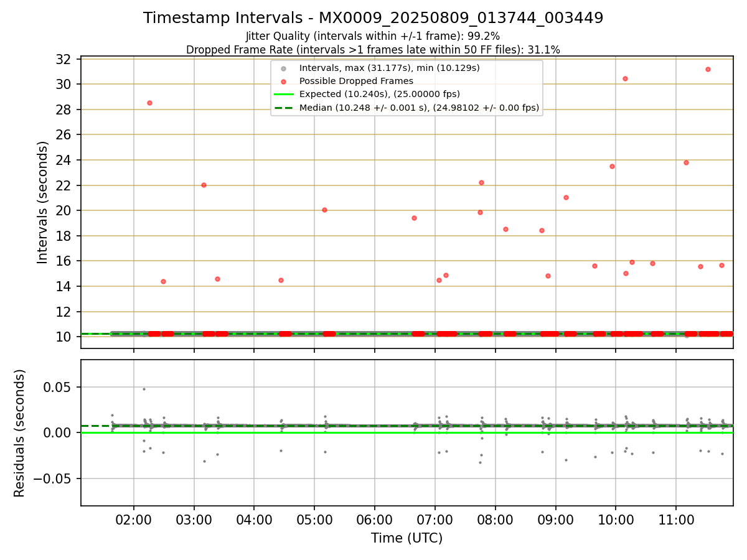Select the 22-second red point after 03:00
Image resolution: width=747 pixels, height=560 pixels.
[x=204, y=185]
